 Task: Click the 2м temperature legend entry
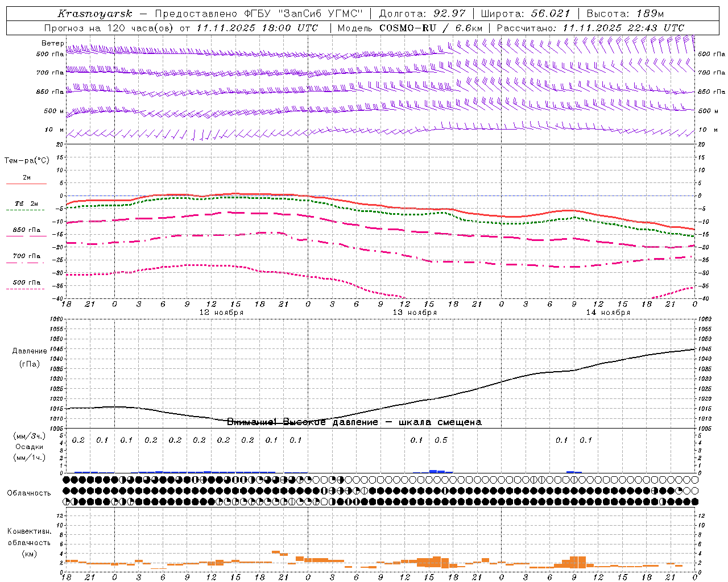click(x=27, y=177)
